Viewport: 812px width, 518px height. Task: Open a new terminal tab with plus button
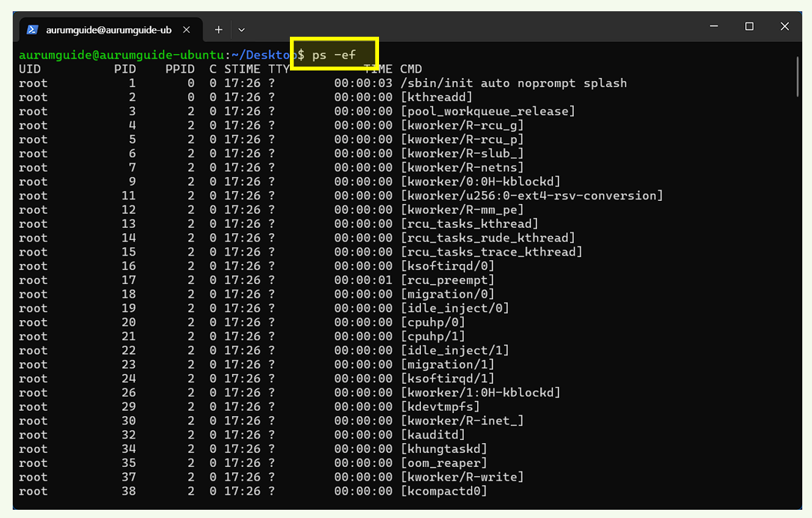(x=219, y=29)
